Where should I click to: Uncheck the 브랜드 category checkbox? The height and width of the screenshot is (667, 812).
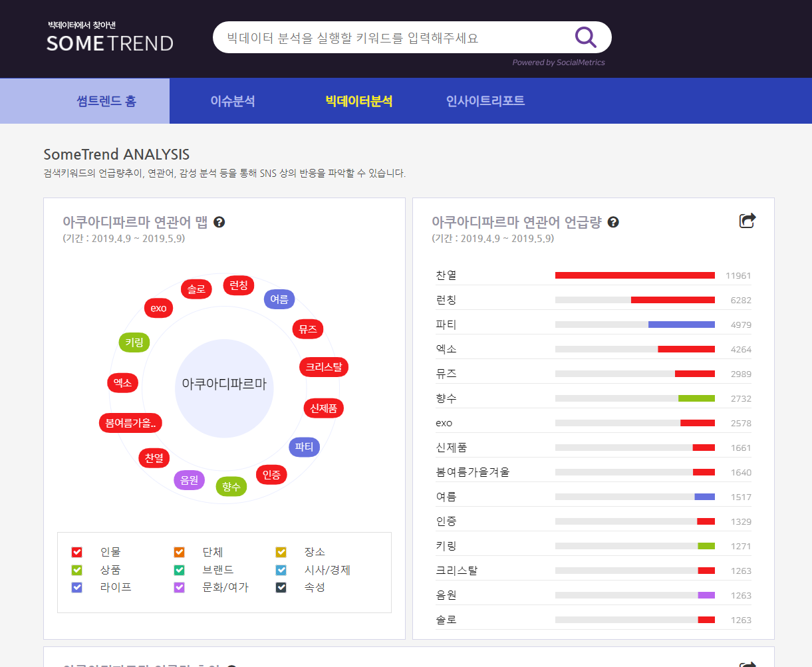tap(179, 570)
